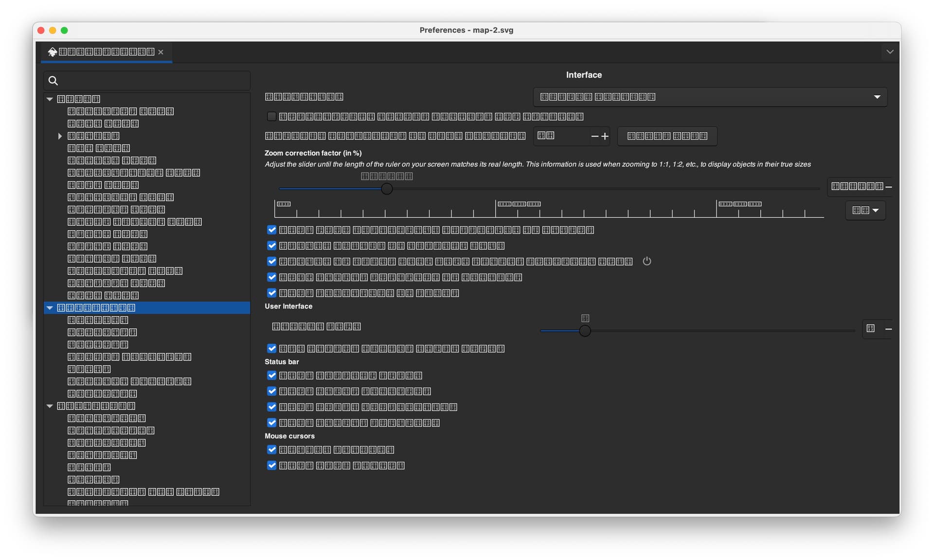Click the zoom correction value field beside the slider
Viewport: 934px width, 560px height.
point(856,187)
